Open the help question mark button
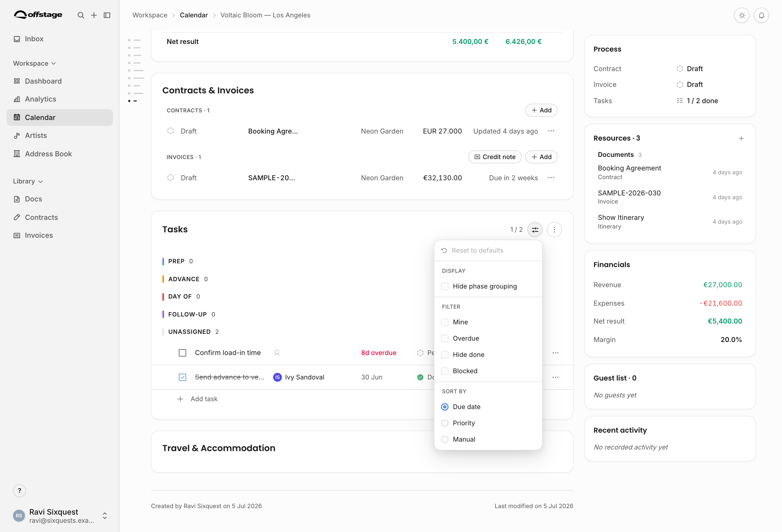 (x=20, y=491)
